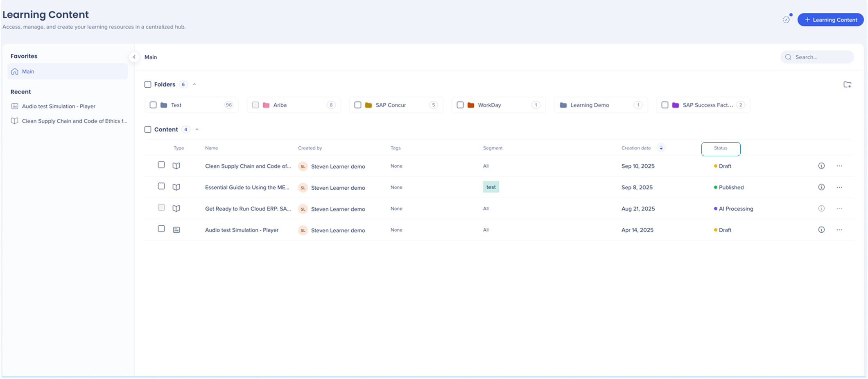Open the pink Ariba folder

pyautogui.click(x=280, y=105)
